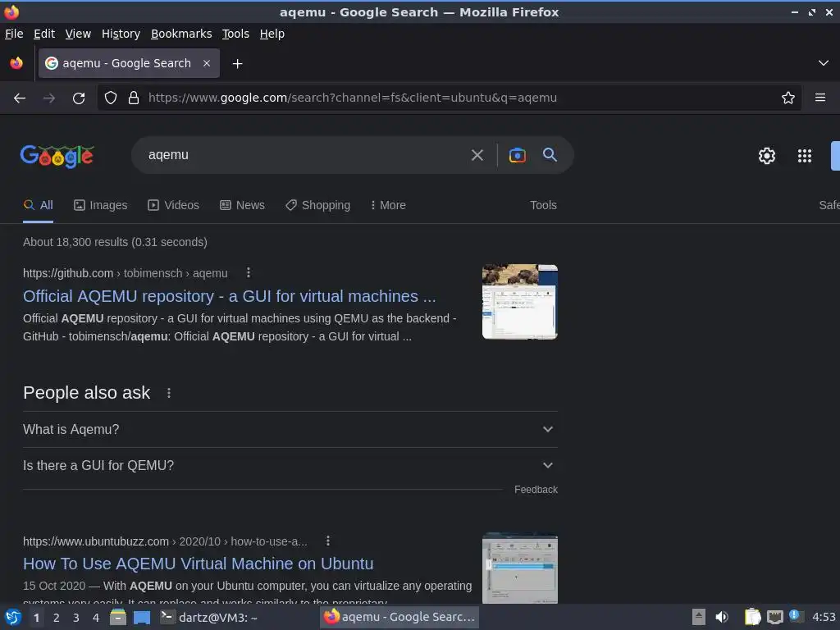Viewport: 840px width, 630px height.
Task: Expand Is there a GUI for QEMU?
Action: click(290, 466)
